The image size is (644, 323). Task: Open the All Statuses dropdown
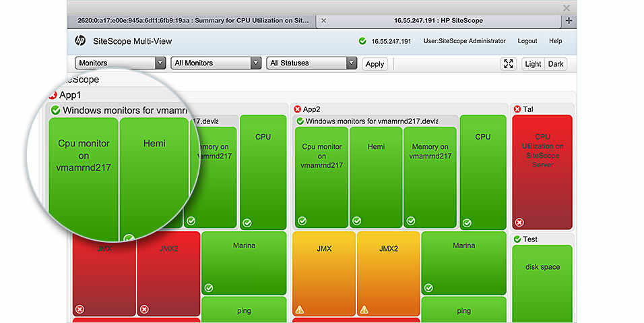(x=312, y=63)
